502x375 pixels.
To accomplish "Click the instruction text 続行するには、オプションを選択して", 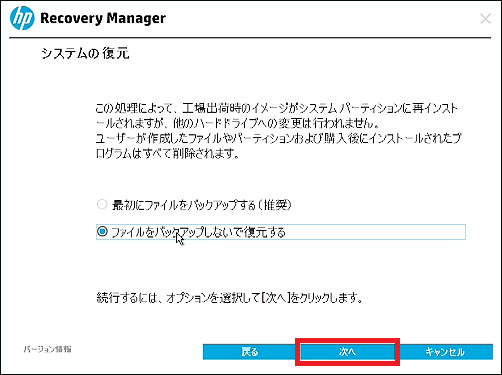I will [178, 297].
